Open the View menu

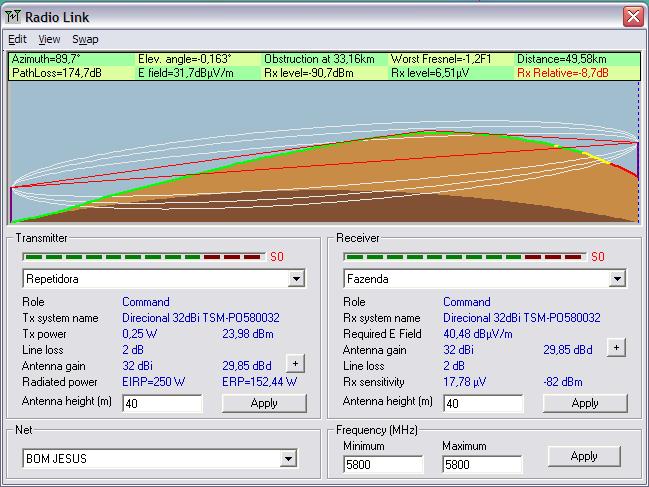[49, 40]
